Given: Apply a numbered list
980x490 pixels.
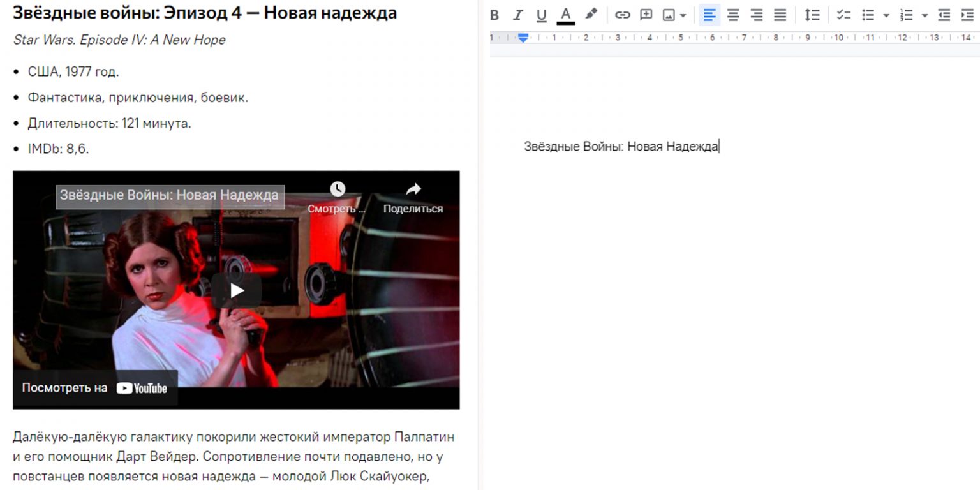Looking at the screenshot, I should [x=906, y=15].
